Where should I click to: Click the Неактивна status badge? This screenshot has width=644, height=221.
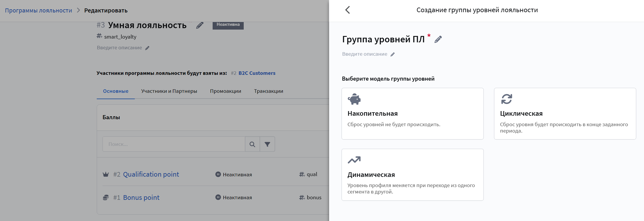tap(228, 25)
